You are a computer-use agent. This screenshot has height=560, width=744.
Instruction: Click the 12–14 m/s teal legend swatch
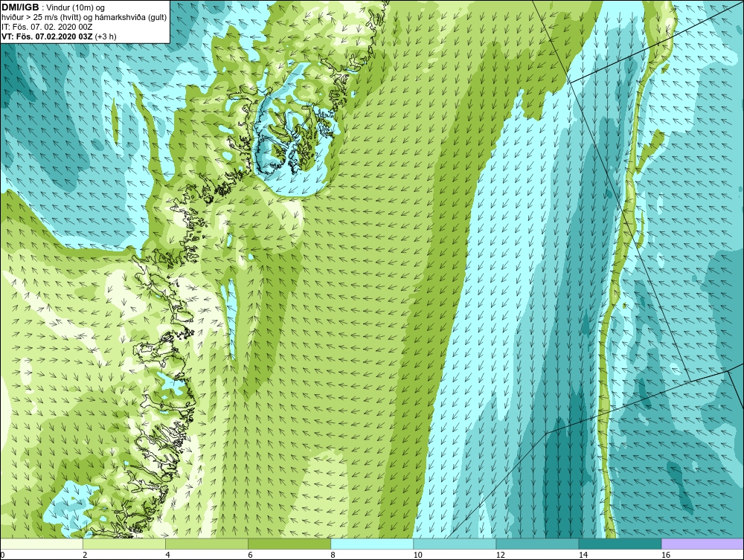coord(537,544)
